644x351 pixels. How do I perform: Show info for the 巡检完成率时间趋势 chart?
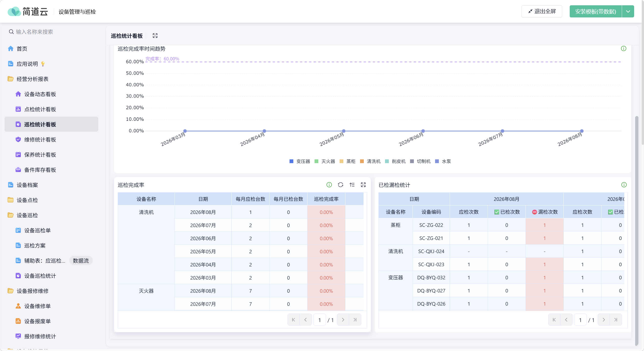click(x=624, y=48)
